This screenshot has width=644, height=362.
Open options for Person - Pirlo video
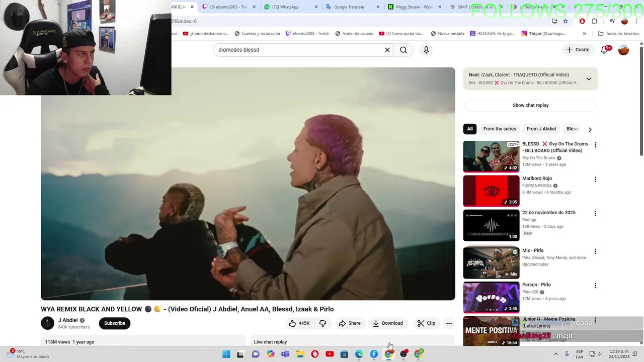595,286
